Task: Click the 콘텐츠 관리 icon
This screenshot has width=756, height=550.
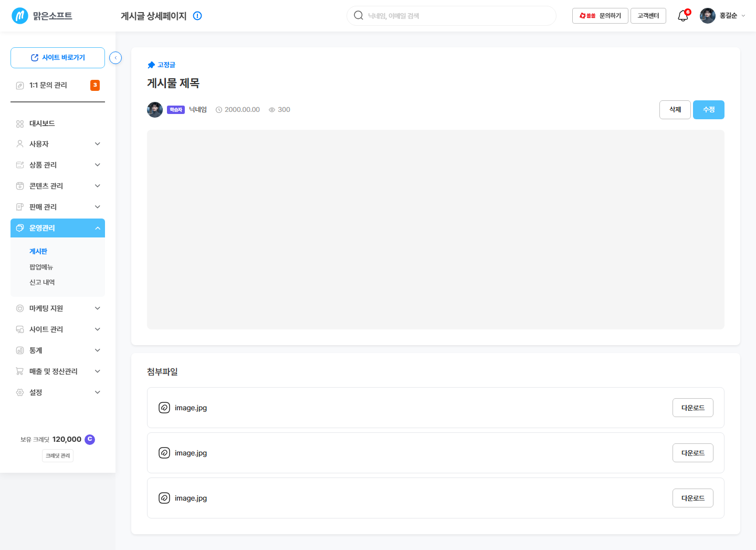Action: (x=20, y=186)
